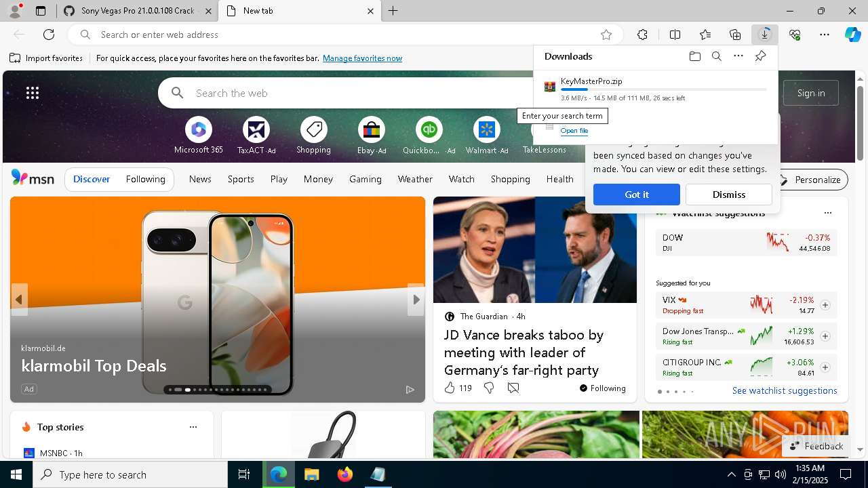Select the Following feed tab

(145, 179)
